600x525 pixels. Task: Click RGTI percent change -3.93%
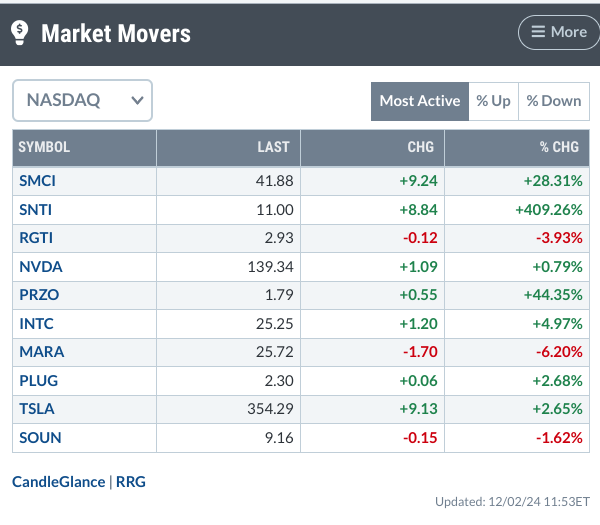[x=559, y=238]
